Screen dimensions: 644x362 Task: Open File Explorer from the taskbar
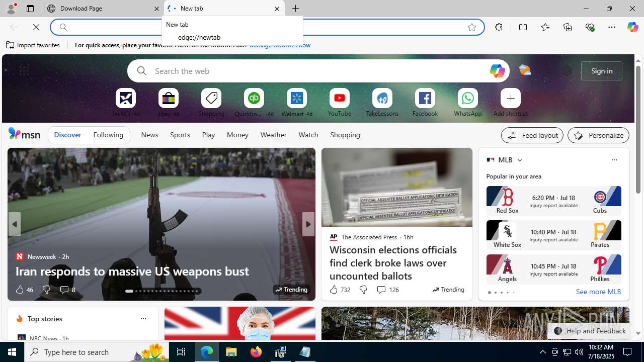click(x=231, y=352)
